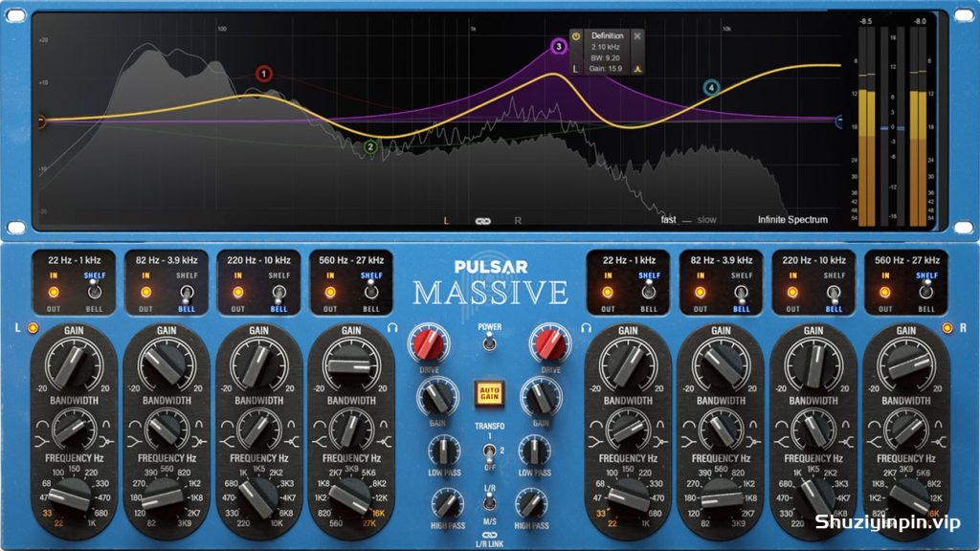The height and width of the screenshot is (551, 980).
Task: Click GAIN knob of R 82 Hz - 3.9 kHz band
Action: click(721, 364)
